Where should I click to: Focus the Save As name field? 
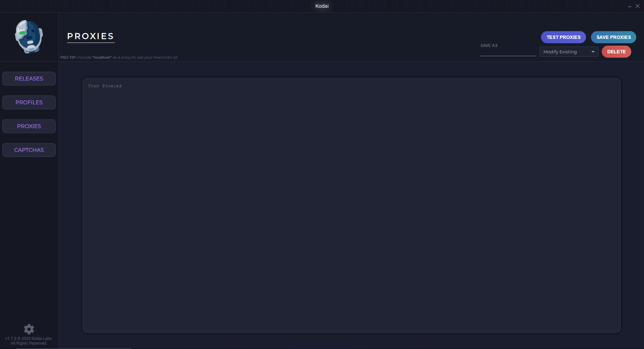tap(508, 52)
